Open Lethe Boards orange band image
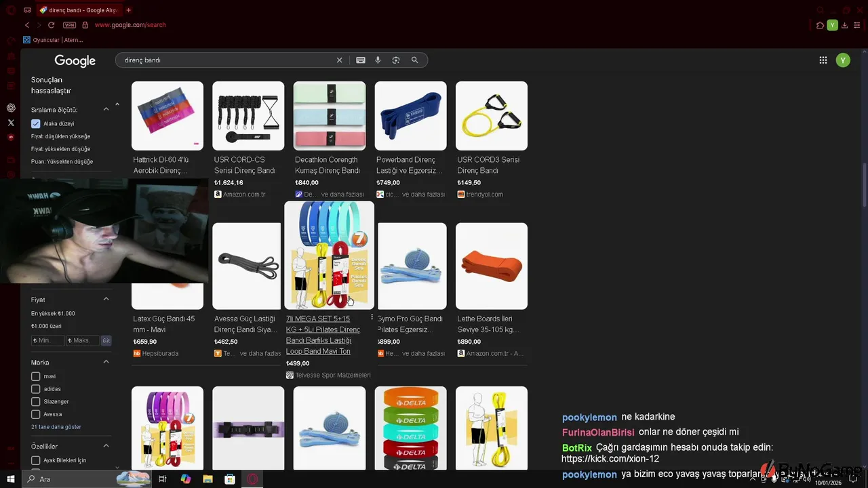This screenshot has height=488, width=868. [x=492, y=266]
